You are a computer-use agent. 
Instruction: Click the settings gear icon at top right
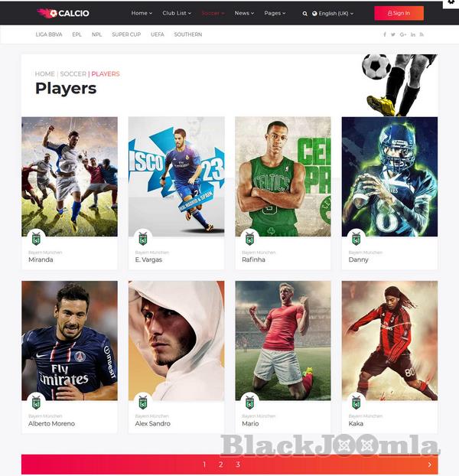click(x=451, y=2)
